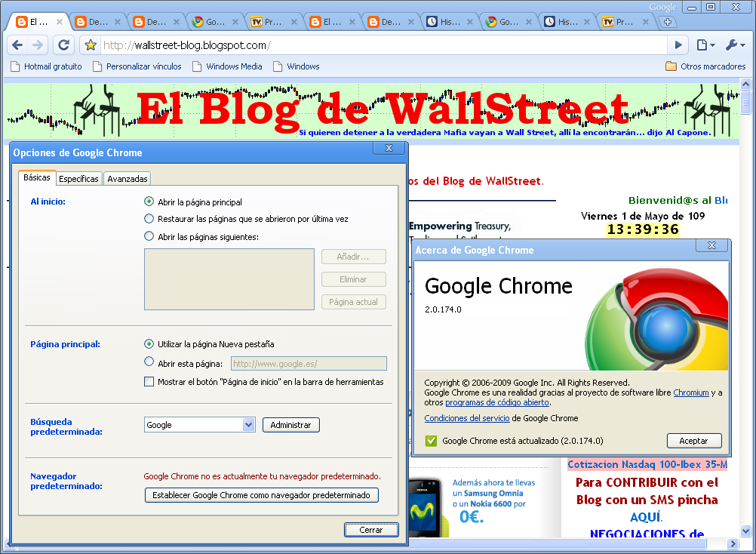
Task: Click the horizontal scrollbar right arrow
Action: (733, 544)
